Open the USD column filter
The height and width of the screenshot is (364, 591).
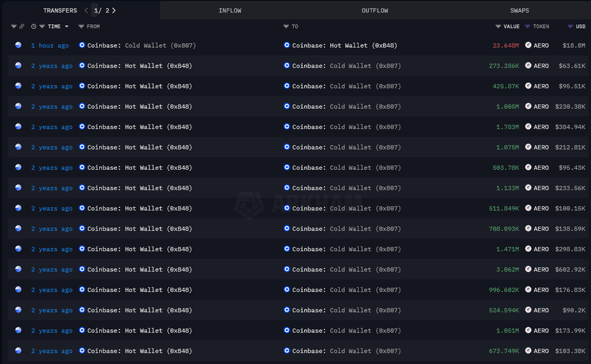576,27
